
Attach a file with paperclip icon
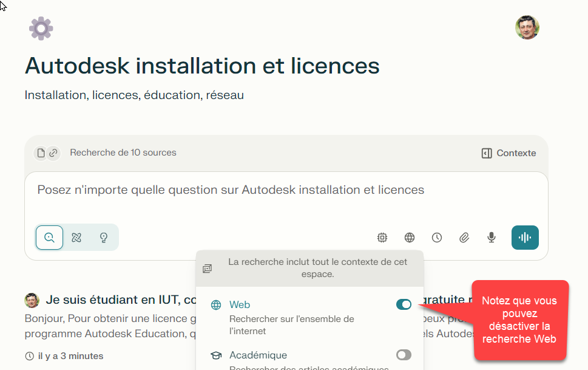coord(464,238)
